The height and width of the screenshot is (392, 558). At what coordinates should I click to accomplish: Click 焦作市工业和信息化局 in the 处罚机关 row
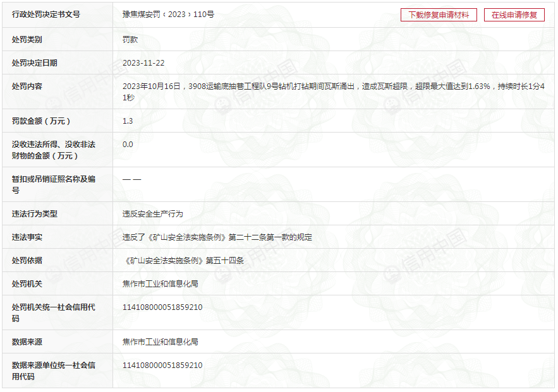(x=160, y=283)
